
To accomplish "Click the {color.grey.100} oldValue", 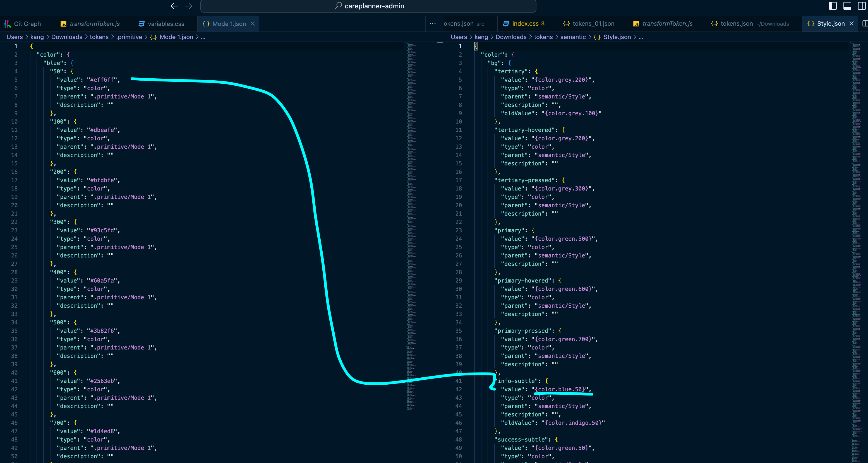I will (x=572, y=113).
